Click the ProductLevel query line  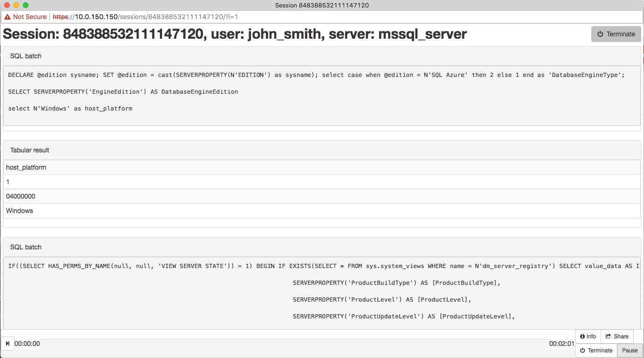382,300
